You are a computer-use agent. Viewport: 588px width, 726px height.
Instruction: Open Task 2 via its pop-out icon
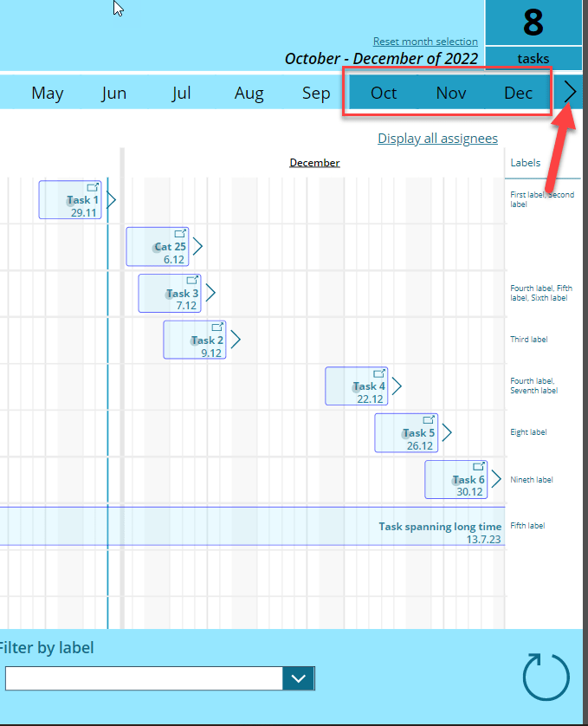pyautogui.click(x=218, y=327)
